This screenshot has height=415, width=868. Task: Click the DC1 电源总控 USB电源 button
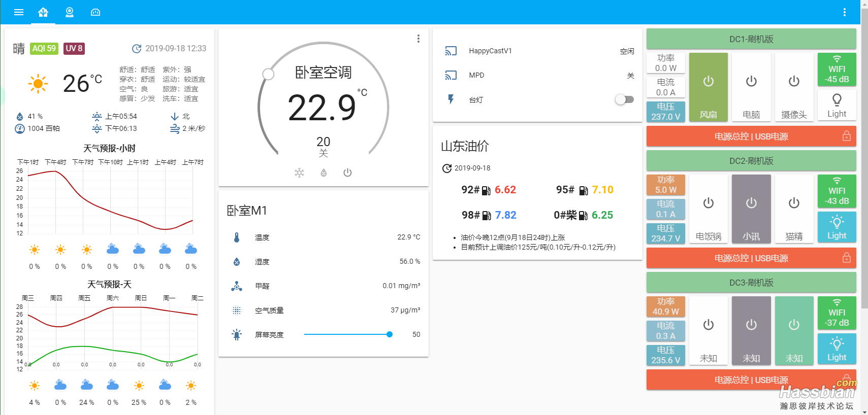751,136
